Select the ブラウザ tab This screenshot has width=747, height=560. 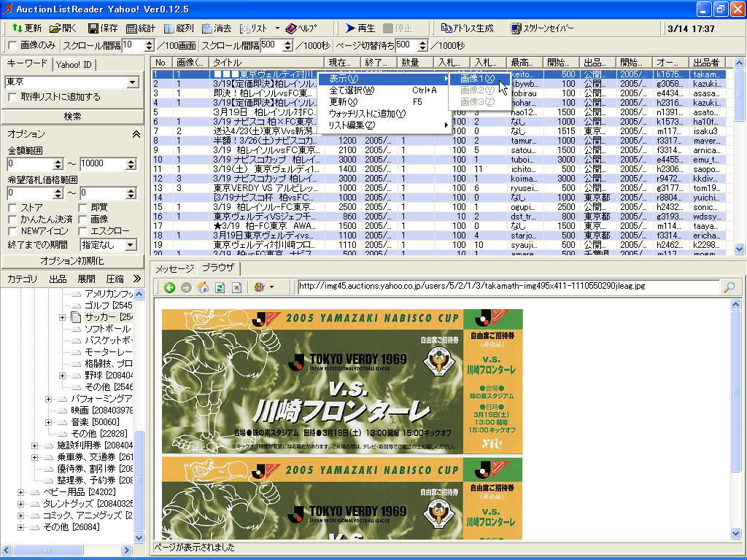pos(218,268)
